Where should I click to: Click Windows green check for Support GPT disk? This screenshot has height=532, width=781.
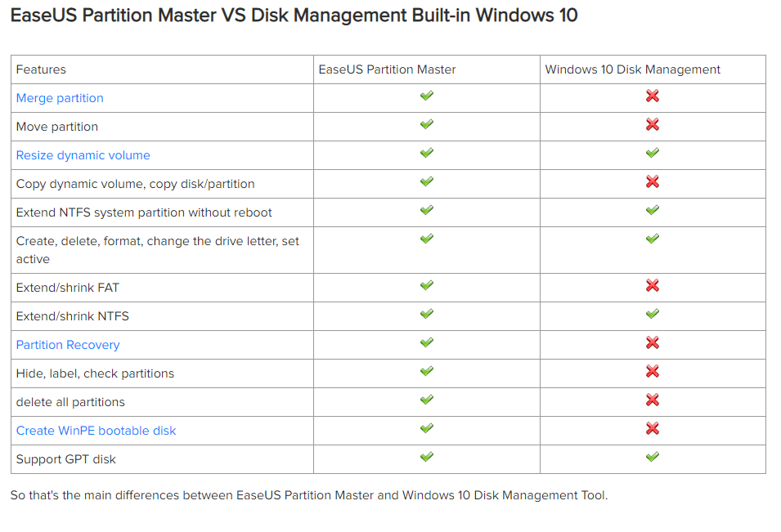653,457
